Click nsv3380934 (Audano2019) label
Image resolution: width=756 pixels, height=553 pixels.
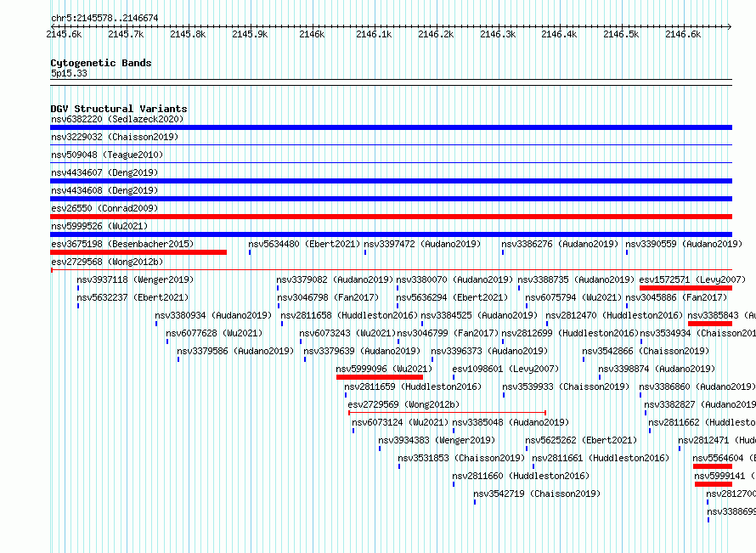pyautogui.click(x=213, y=315)
